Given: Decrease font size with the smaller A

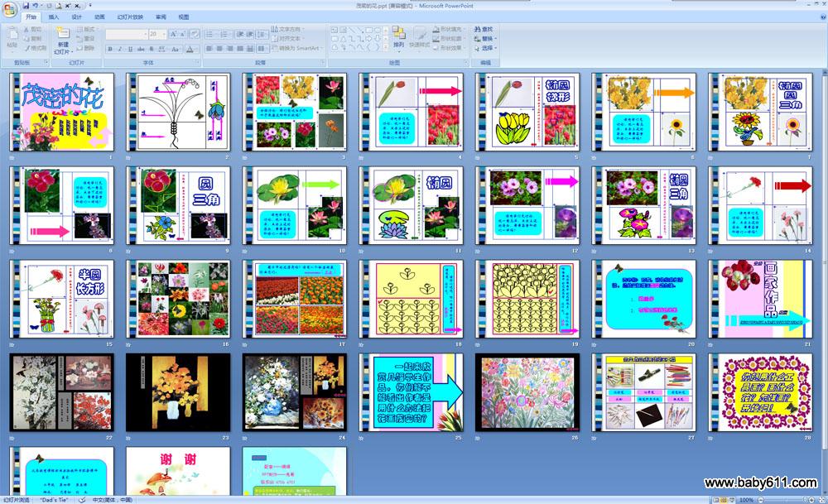Looking at the screenshot, I should pyautogui.click(x=183, y=34).
